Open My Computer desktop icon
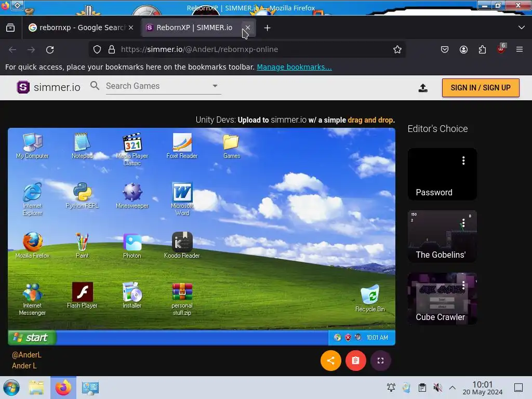Image resolution: width=532 pixels, height=399 pixels. [x=33, y=146]
